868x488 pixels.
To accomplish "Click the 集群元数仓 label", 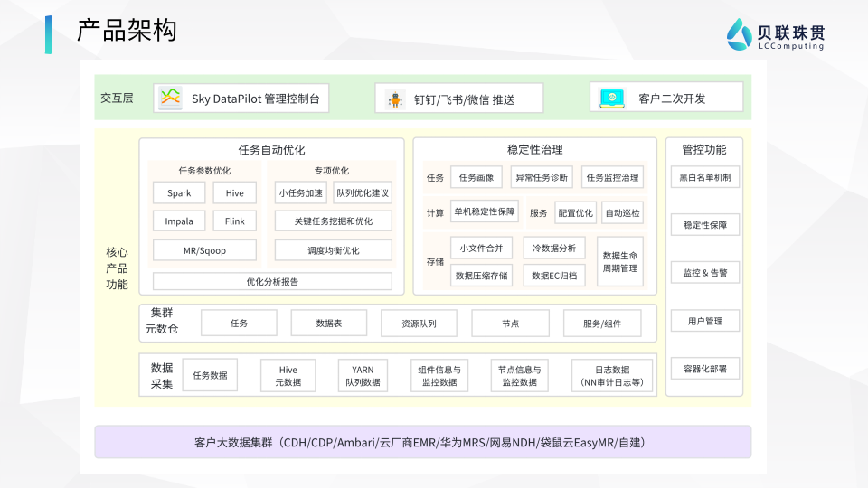I will click(x=162, y=321).
